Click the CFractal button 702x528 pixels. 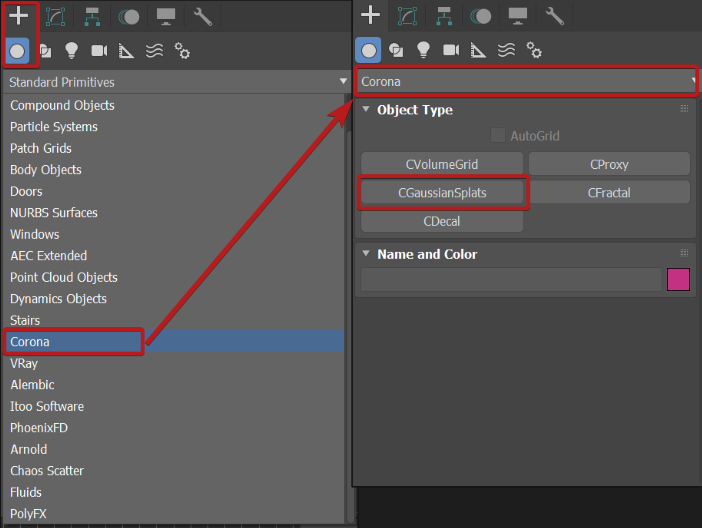pos(609,193)
